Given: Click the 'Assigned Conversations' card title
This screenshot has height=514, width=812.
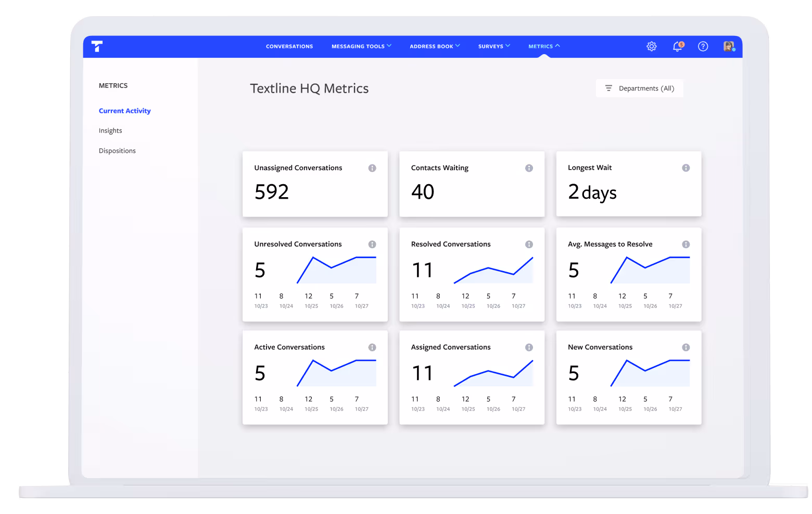Looking at the screenshot, I should coord(451,347).
